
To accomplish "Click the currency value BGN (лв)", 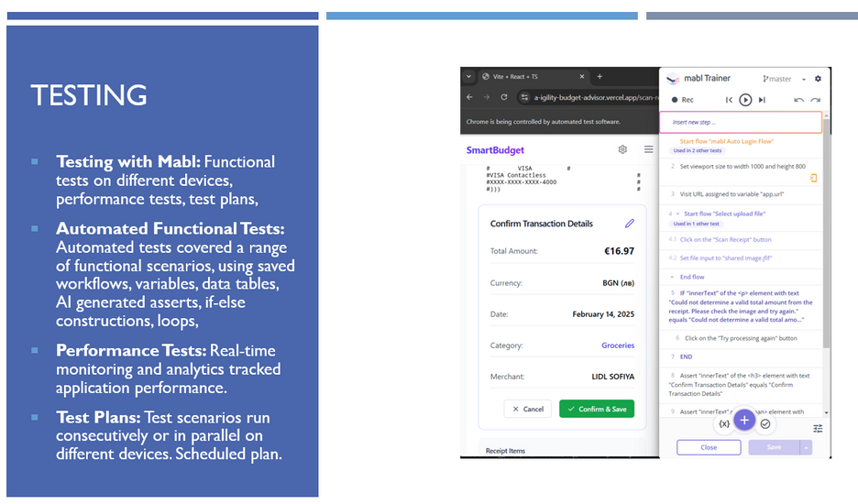I will pos(619,283).
